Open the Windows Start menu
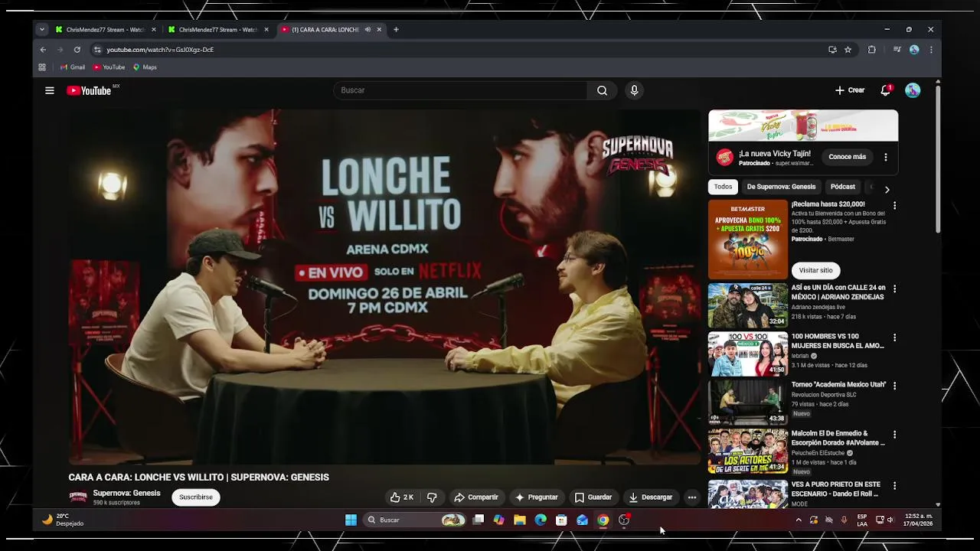The image size is (980, 551). [x=351, y=520]
